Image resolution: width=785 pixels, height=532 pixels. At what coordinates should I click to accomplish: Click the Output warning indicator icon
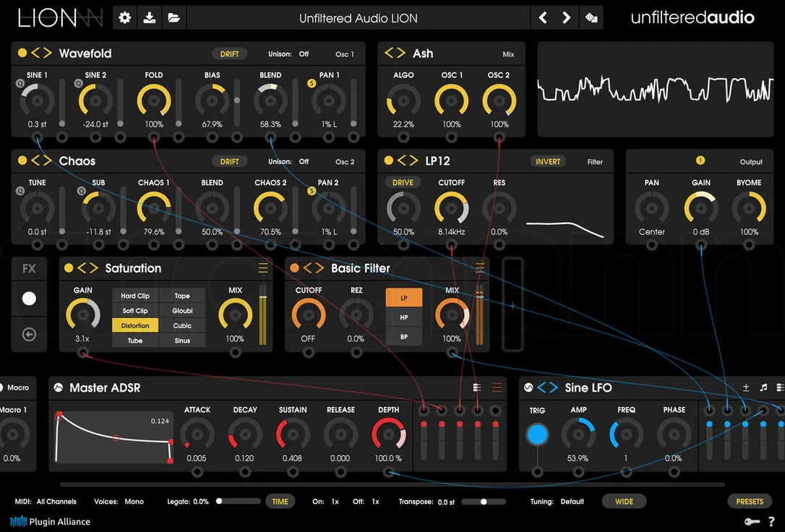[700, 160]
